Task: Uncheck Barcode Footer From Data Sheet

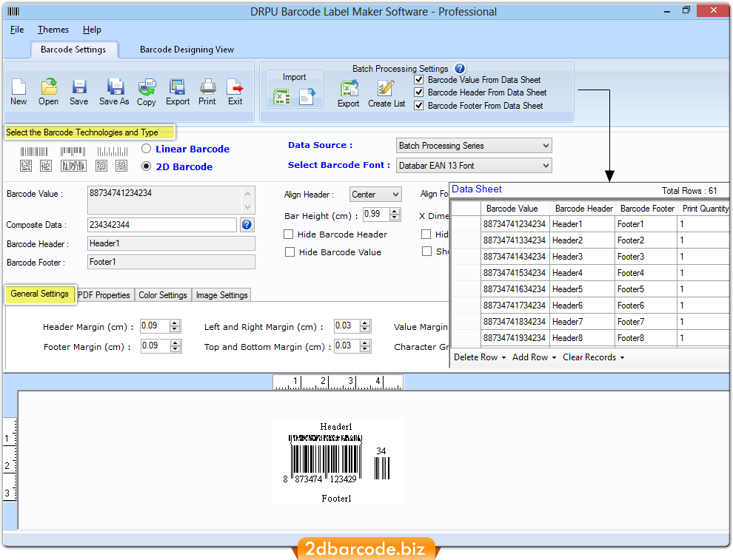Action: point(419,106)
